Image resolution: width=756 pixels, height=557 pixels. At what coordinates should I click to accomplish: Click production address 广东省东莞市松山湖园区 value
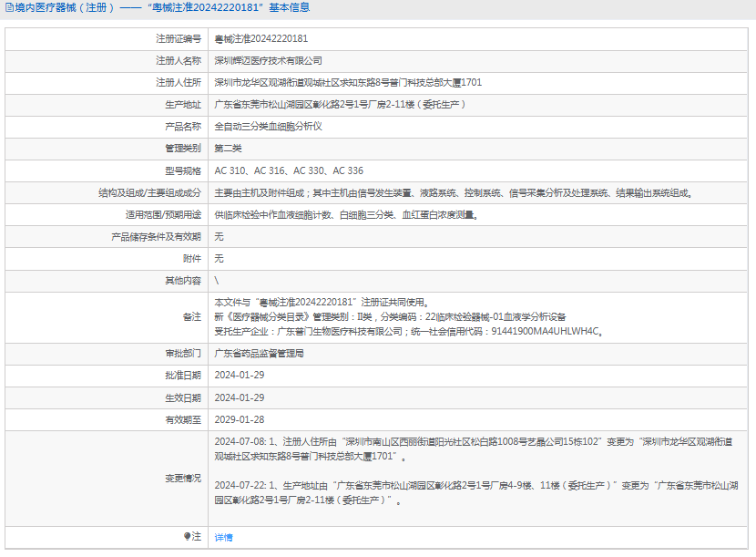[x=340, y=104]
